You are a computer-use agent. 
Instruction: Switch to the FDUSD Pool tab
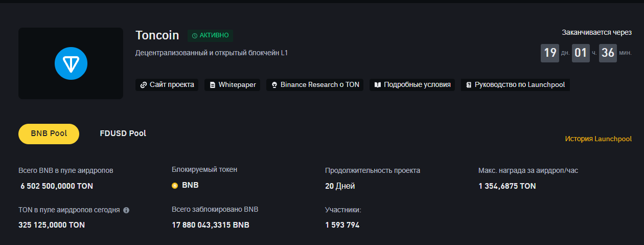tap(123, 133)
